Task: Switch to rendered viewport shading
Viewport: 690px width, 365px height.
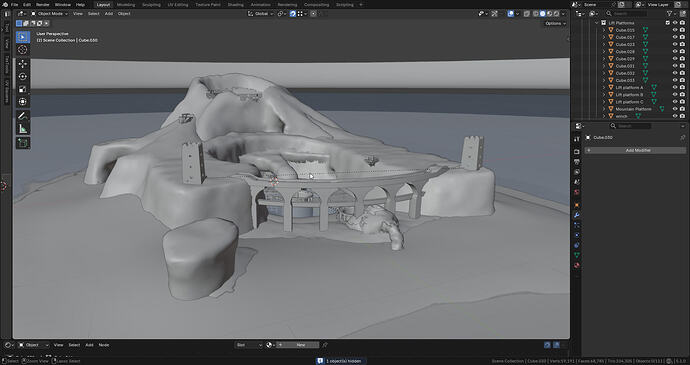Action: click(556, 14)
